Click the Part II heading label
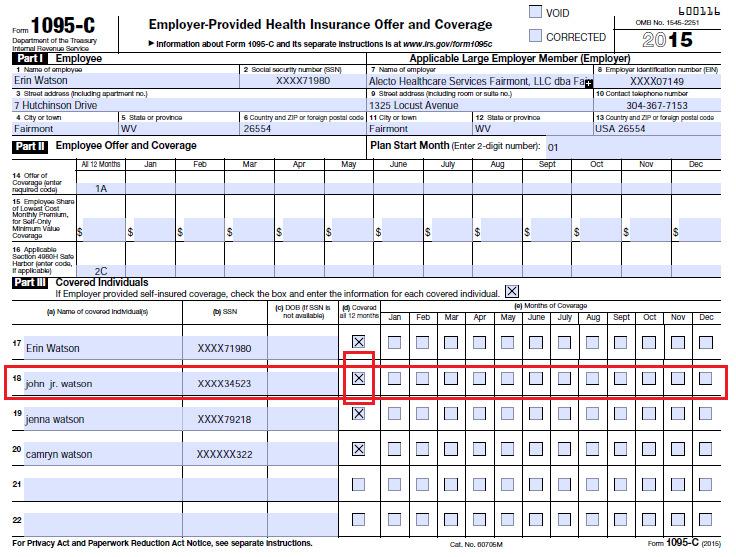This screenshot has width=736, height=557. click(x=30, y=146)
